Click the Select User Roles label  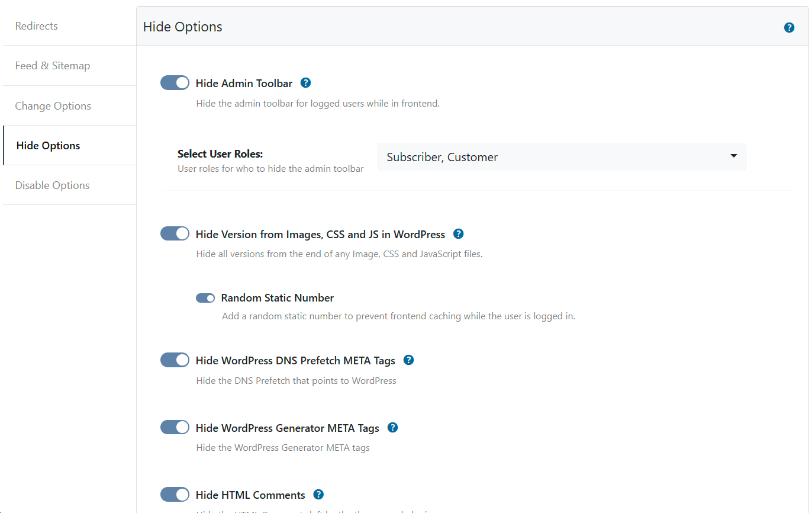220,154
